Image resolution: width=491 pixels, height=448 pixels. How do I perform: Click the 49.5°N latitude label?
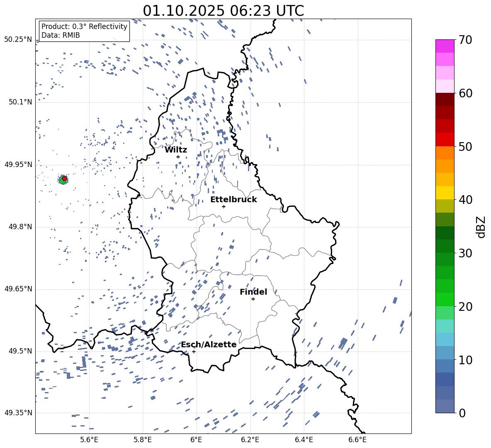[x=20, y=351]
